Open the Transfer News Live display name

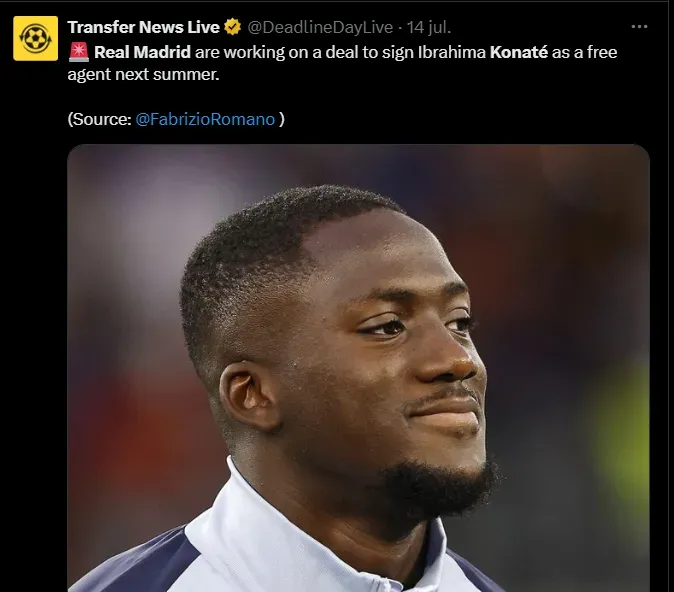[x=144, y=27]
